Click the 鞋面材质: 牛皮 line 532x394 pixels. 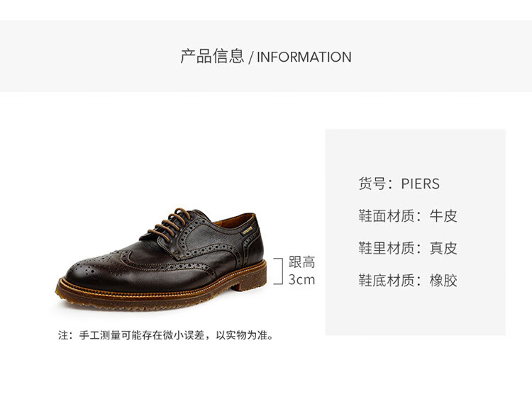[x=408, y=216]
